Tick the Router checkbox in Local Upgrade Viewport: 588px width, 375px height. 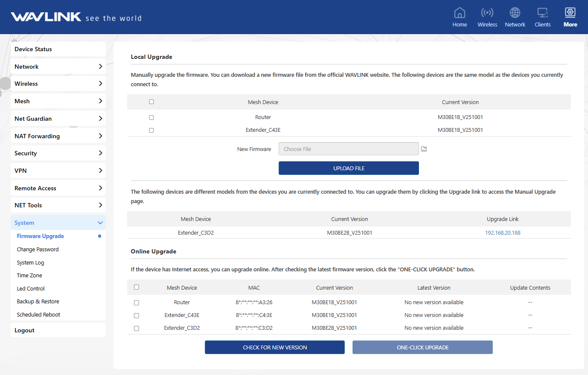151,117
